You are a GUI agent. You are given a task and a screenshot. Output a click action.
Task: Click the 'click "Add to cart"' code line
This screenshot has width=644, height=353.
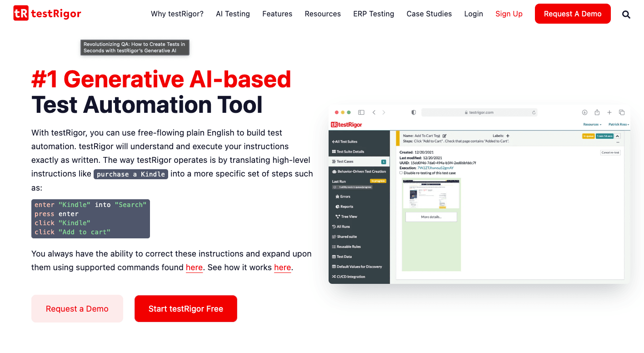pos(73,232)
